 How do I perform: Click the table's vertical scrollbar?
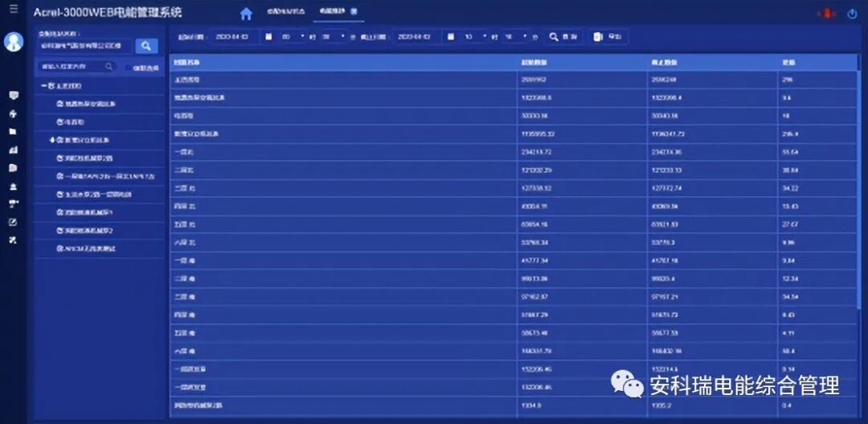(858, 191)
